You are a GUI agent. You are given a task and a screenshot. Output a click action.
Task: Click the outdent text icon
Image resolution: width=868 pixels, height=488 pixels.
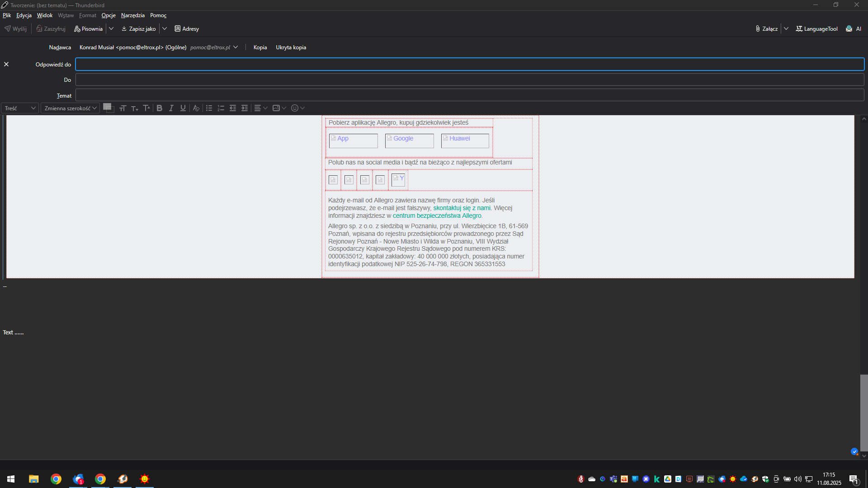233,108
